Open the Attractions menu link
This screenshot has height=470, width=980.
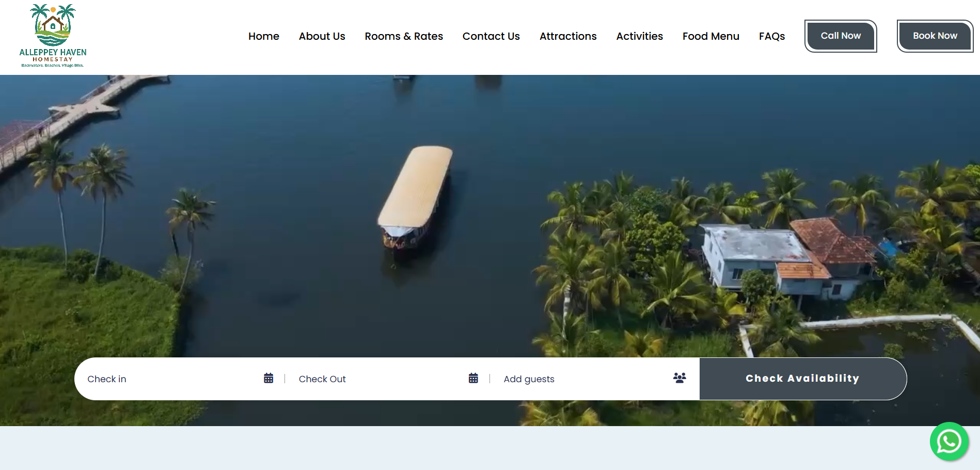(x=568, y=36)
